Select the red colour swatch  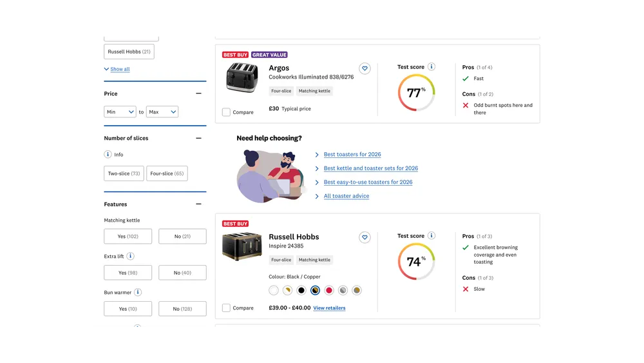[x=329, y=291]
